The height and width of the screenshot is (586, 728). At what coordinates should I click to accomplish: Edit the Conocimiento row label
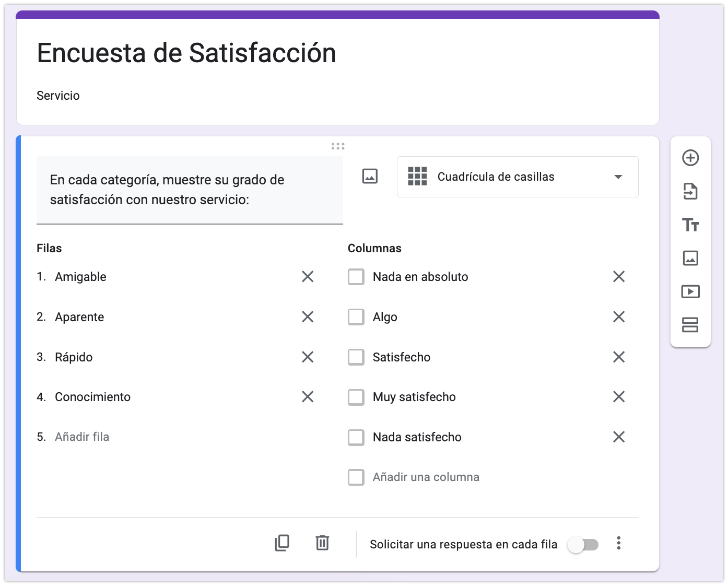93,397
